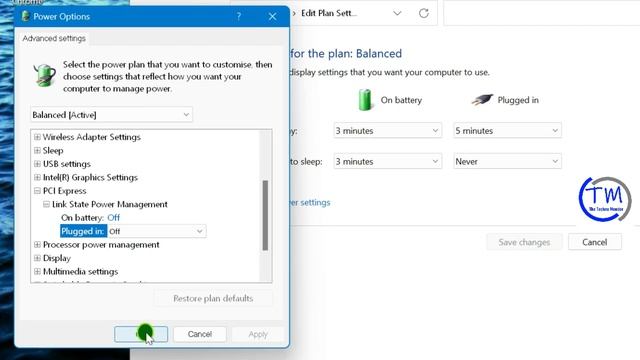Viewport: 640px width, 360px height.
Task: Select Processor power management item
Action: point(101,244)
